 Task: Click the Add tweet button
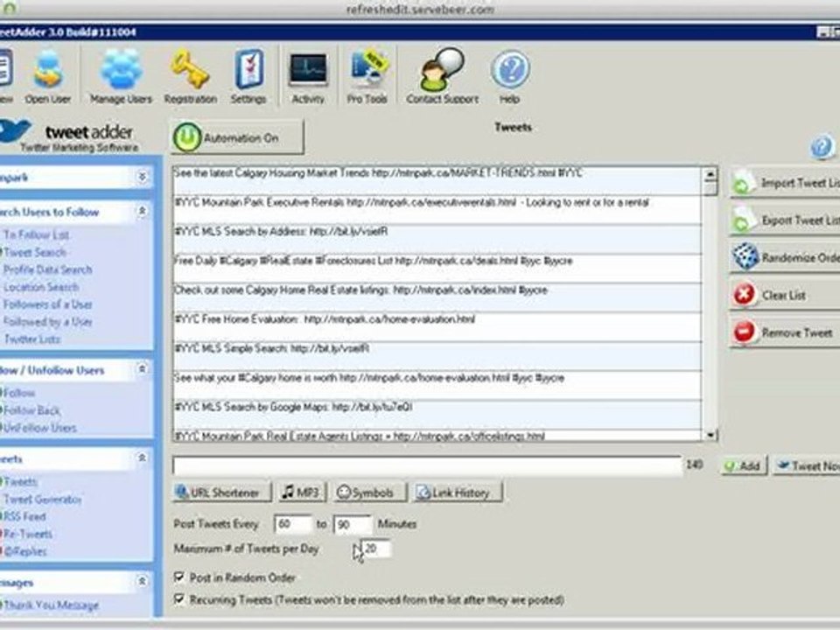click(x=743, y=466)
